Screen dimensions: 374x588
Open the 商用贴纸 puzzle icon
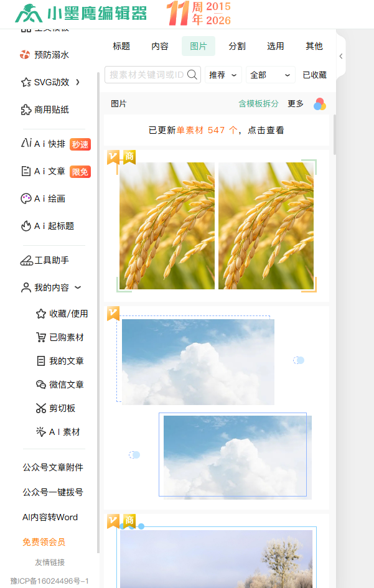(x=26, y=110)
